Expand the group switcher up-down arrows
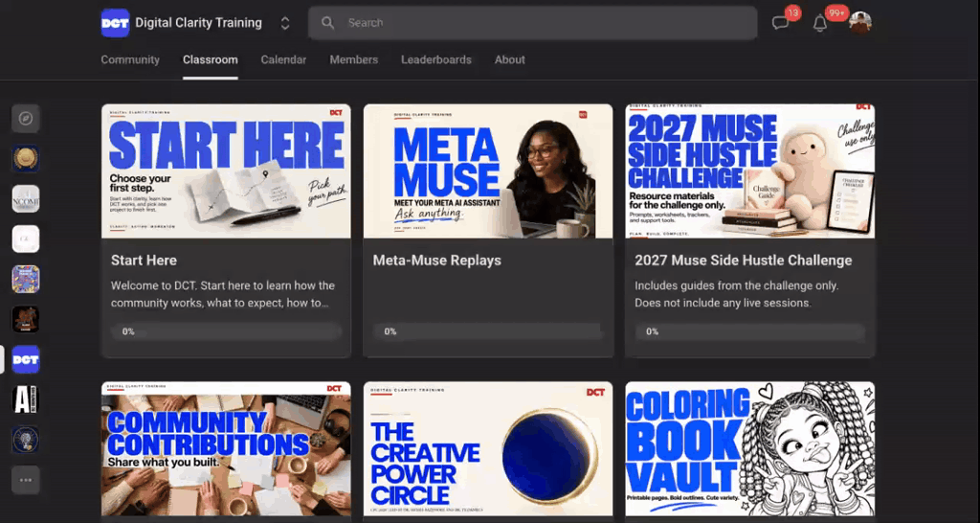Viewport: 980px width, 523px height. (x=285, y=23)
